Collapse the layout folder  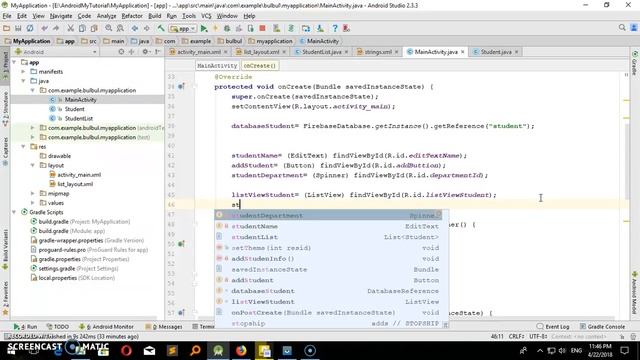[x=33, y=165]
